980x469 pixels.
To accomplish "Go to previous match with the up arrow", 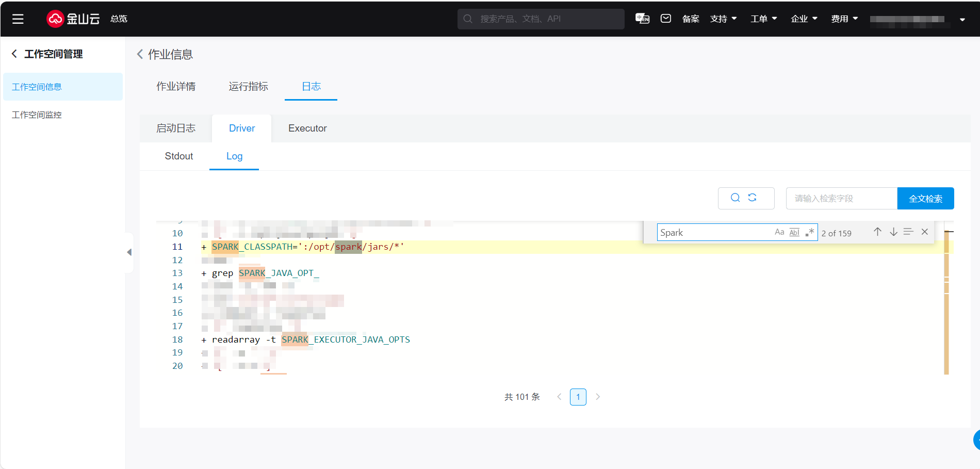I will coord(877,232).
